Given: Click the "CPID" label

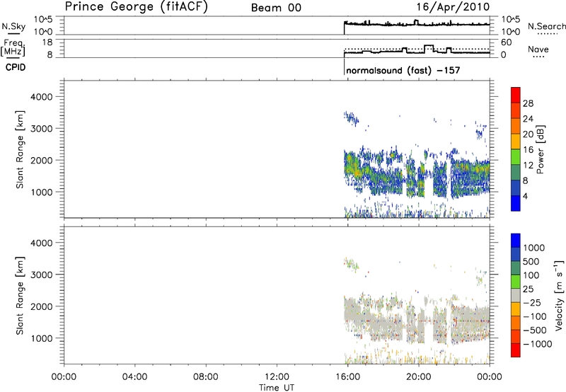Looking at the screenshot, I should point(16,67).
